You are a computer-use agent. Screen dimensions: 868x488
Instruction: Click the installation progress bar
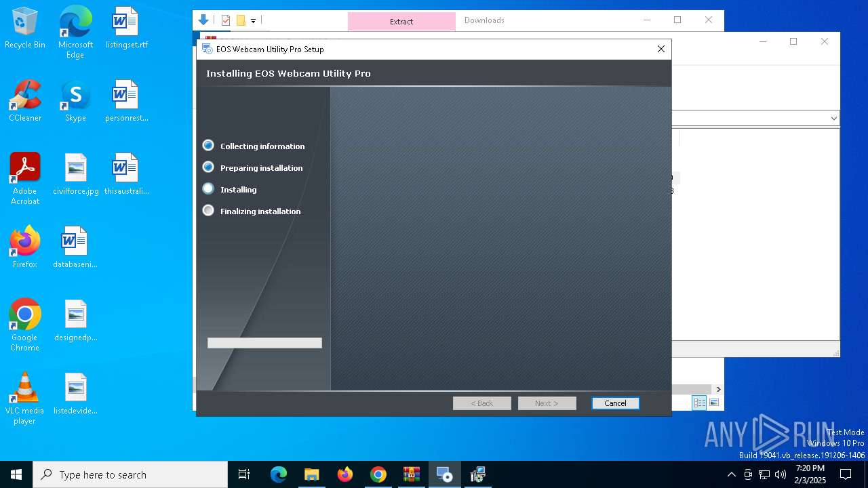pos(264,343)
